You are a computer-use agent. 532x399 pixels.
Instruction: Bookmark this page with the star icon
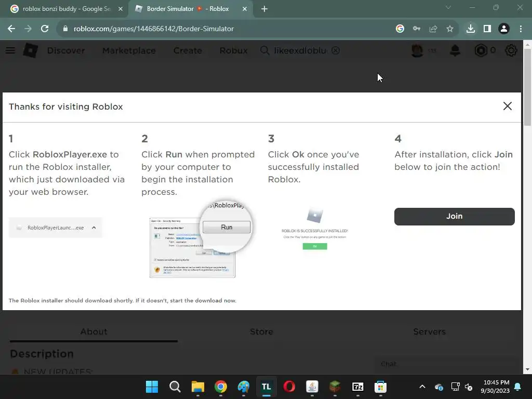point(450,29)
